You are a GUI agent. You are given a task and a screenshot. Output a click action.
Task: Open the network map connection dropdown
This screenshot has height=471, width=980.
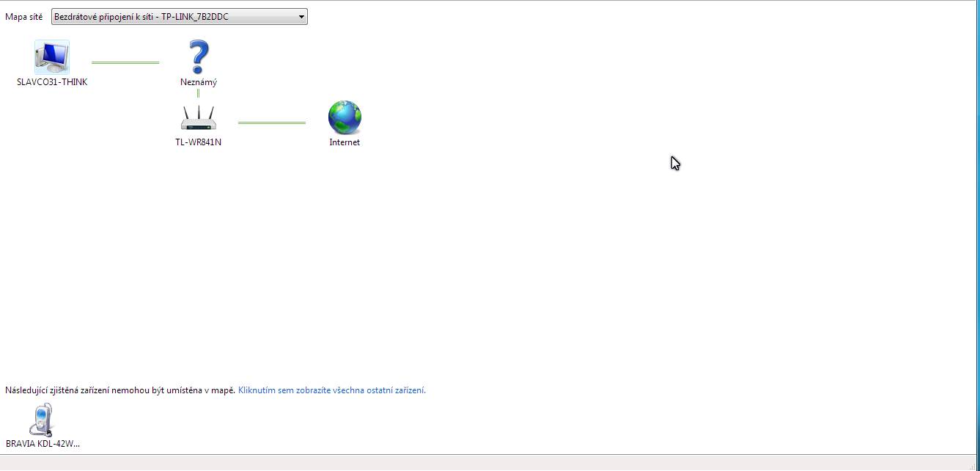click(x=180, y=17)
